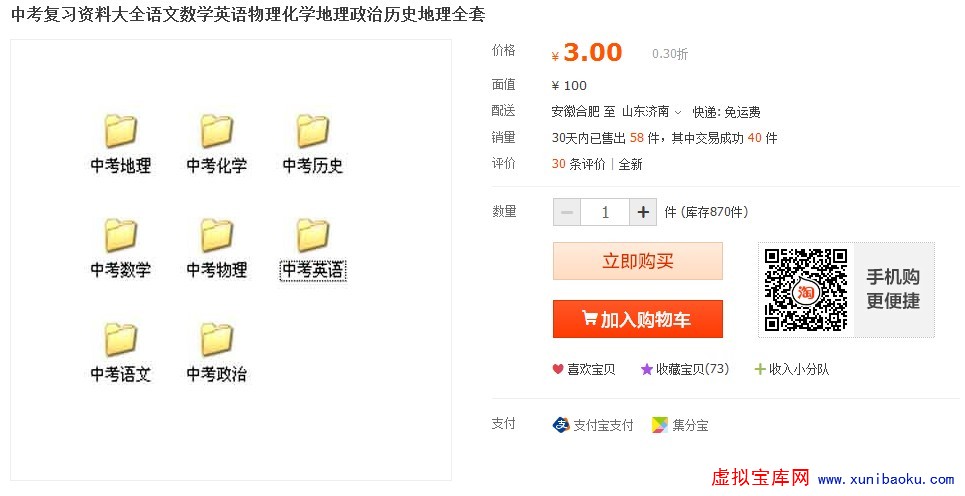This screenshot has width=965, height=496.
Task: Decrease quantity with the minus button
Action: tap(567, 212)
